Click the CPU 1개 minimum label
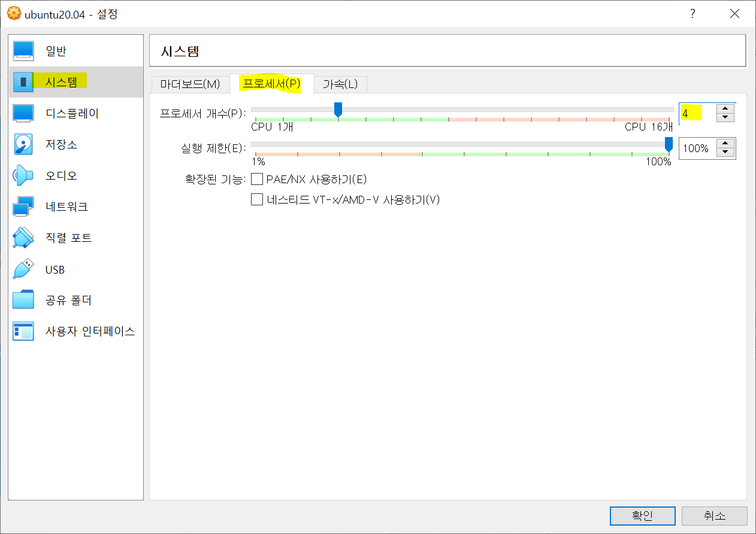The width and height of the screenshot is (756, 534). 272,127
